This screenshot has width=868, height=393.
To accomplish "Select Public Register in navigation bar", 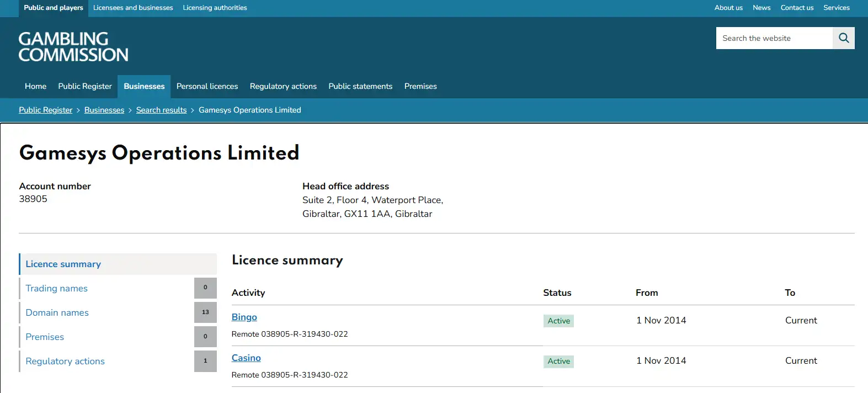I will pos(85,86).
